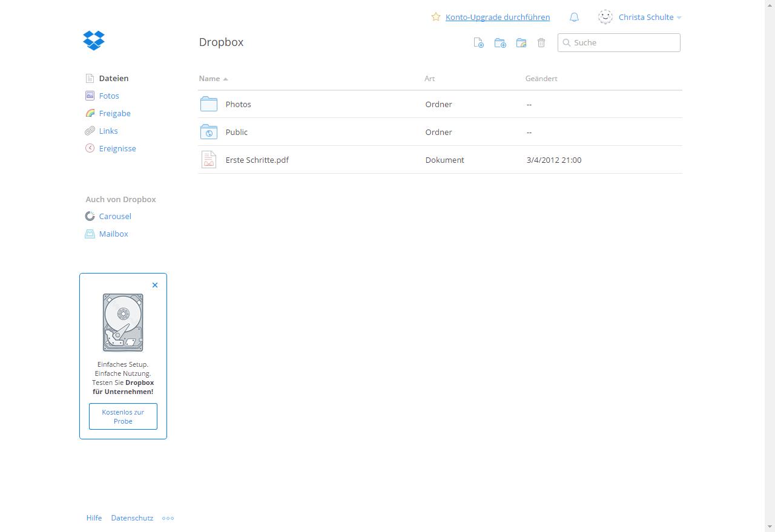
Task: Open Datenschutz from the footer
Action: tap(132, 518)
